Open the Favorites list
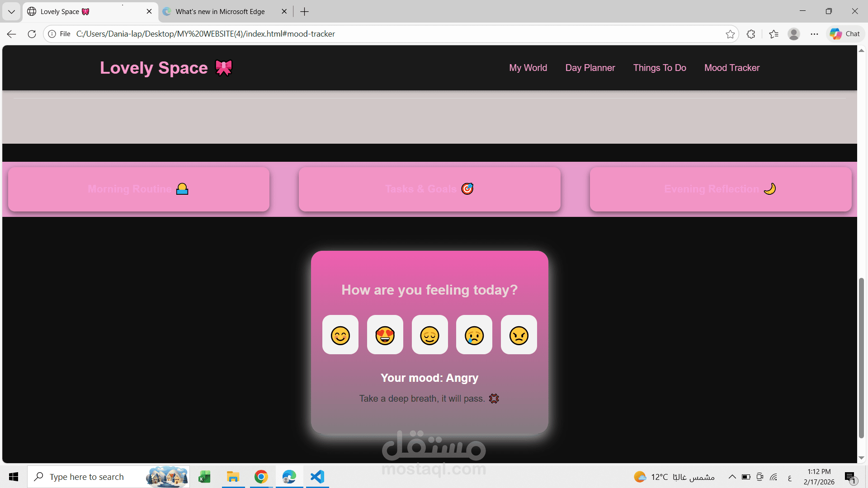868x488 pixels. [x=774, y=34]
